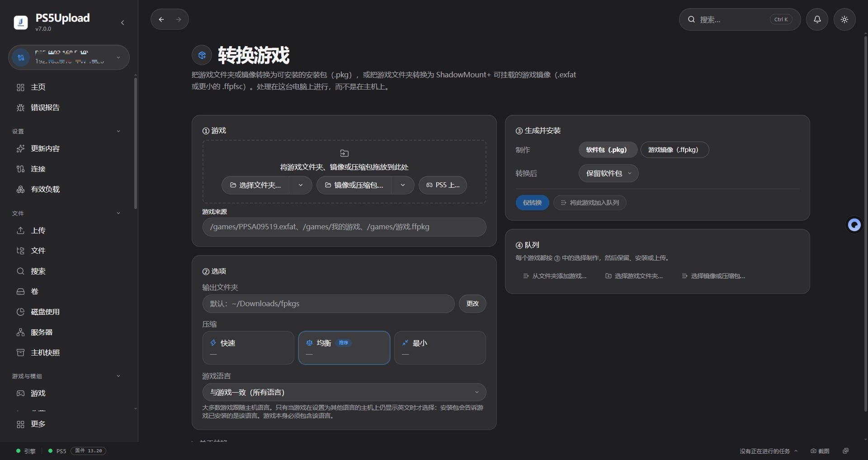Select 游戏镜像 (.ffpkg) output type
Screen dimensions: 868x460
[x=675, y=150]
